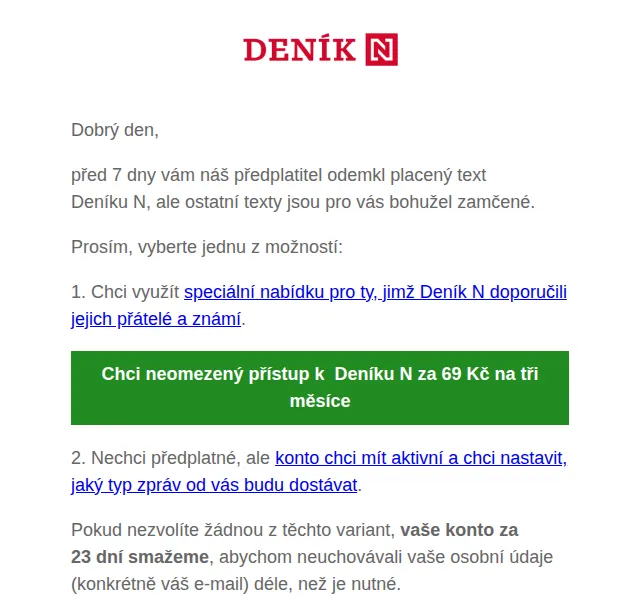Click the '(konkrétně váš e-mail)' text

pyautogui.click(x=160, y=584)
